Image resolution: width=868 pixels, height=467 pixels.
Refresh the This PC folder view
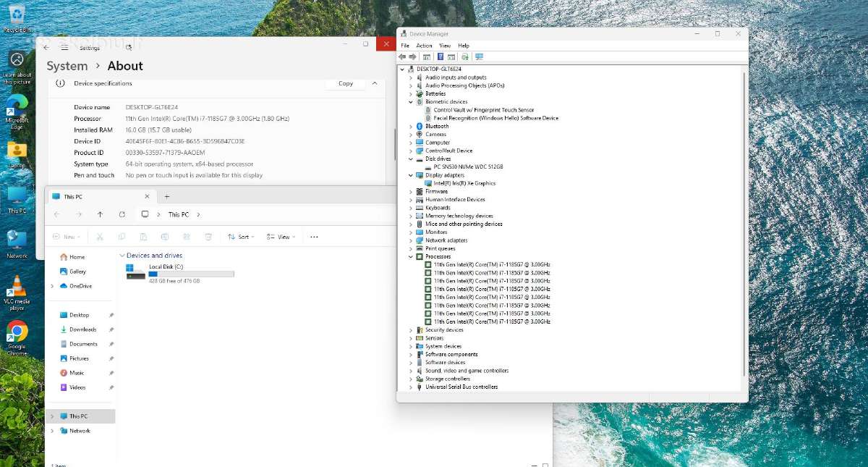[122, 214]
